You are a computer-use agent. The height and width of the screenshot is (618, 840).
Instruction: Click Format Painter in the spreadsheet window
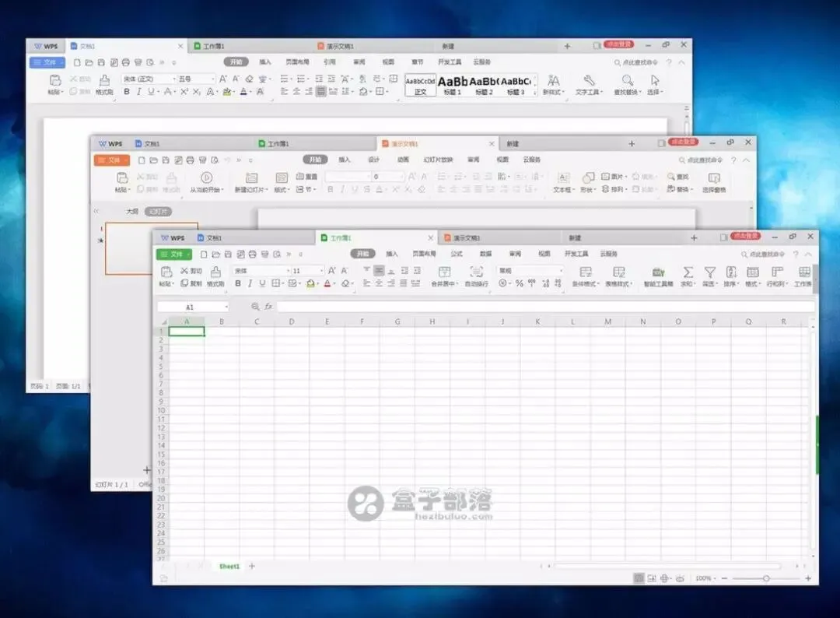215,276
